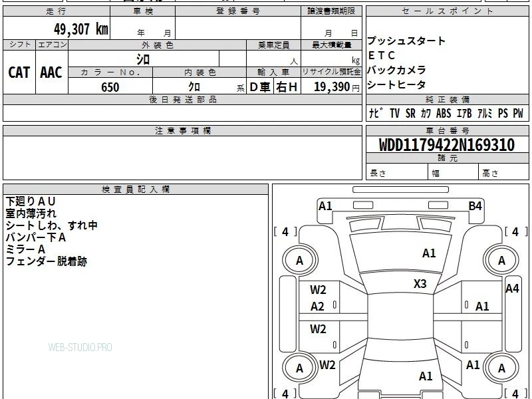Click the A2 mark on the door
The width and height of the screenshot is (532, 399).
click(318, 307)
